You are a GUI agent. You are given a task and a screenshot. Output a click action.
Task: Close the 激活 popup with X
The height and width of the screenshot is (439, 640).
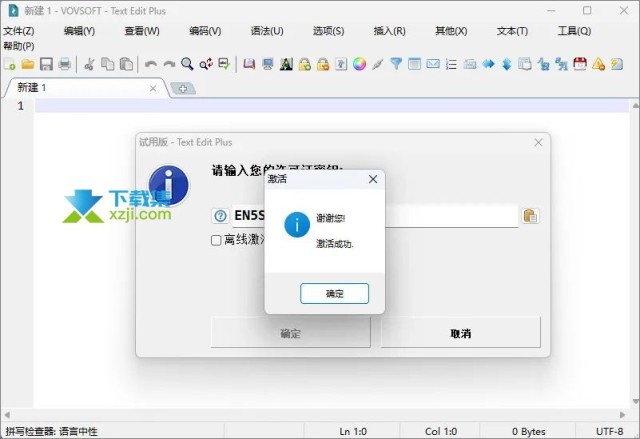pyautogui.click(x=373, y=179)
